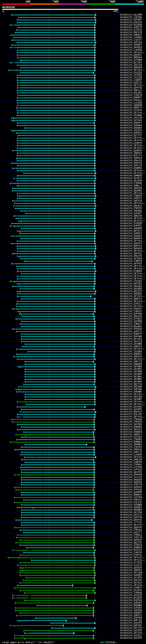Screen dimensions: 146x644
Task: Select hit label UniRef100_Q8WQA8
Action: tap(131, 364)
